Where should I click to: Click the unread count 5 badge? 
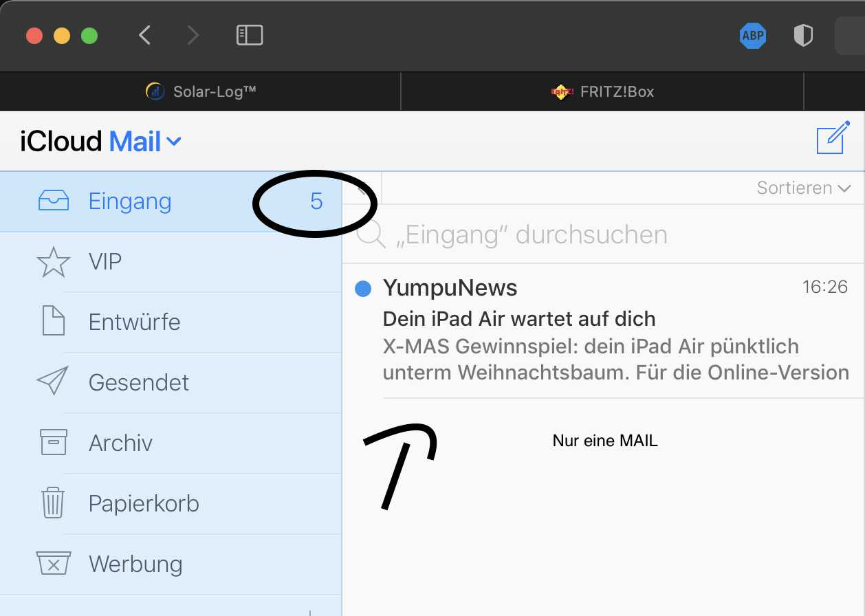click(316, 201)
